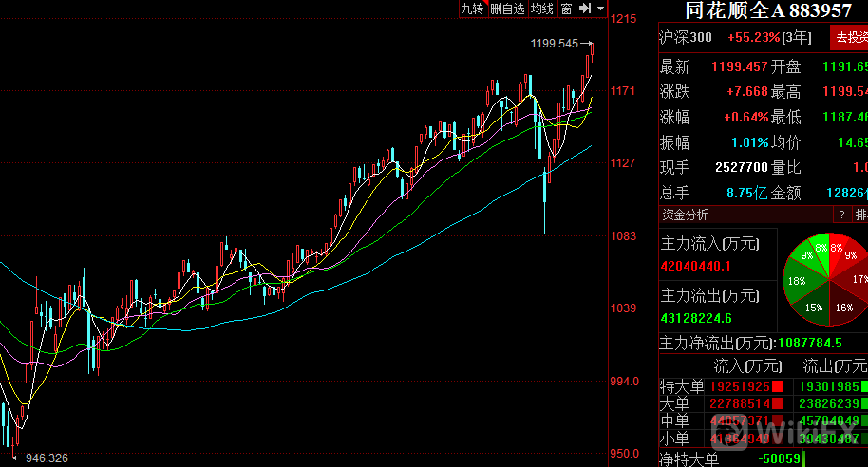The height and width of the screenshot is (467, 868).
Task: Click the 沪深300 comparison label
Action: coord(686,38)
